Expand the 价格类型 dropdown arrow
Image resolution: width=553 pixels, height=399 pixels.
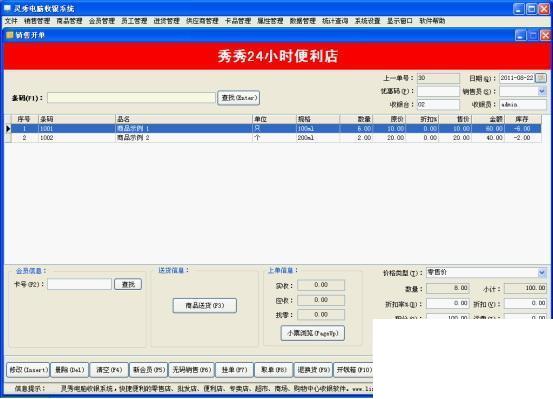542,273
